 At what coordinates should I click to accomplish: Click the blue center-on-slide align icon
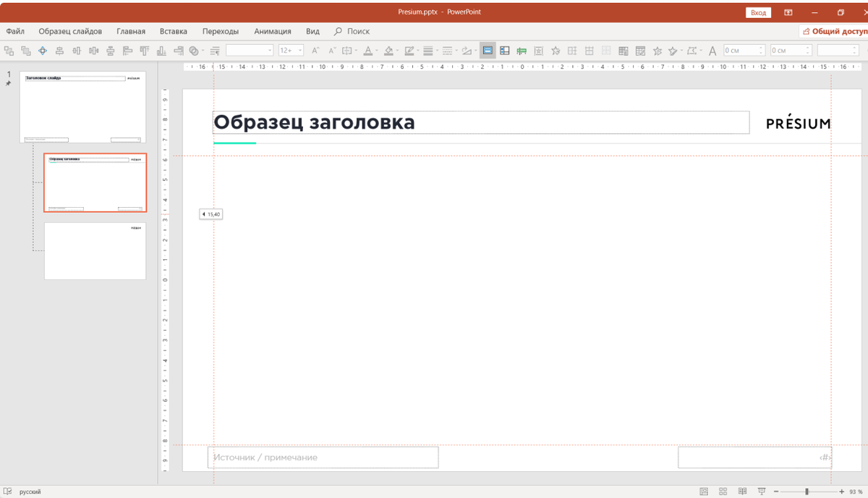pyautogui.click(x=43, y=51)
